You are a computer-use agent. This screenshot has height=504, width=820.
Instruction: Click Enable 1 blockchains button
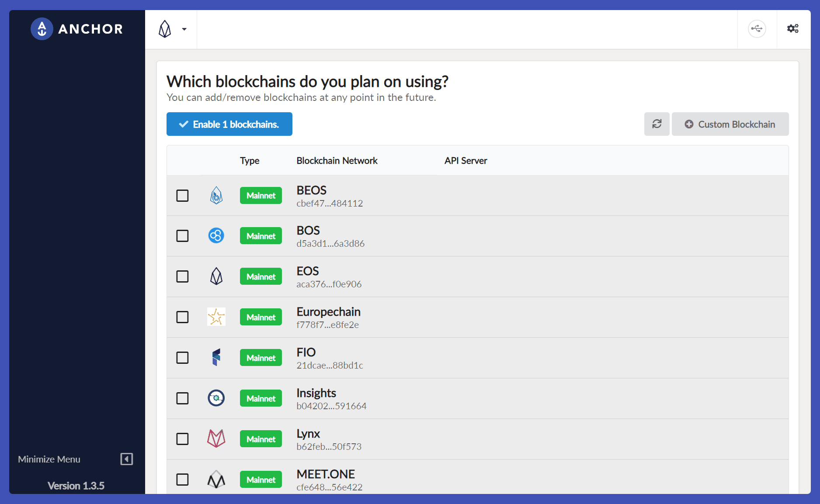pyautogui.click(x=229, y=124)
